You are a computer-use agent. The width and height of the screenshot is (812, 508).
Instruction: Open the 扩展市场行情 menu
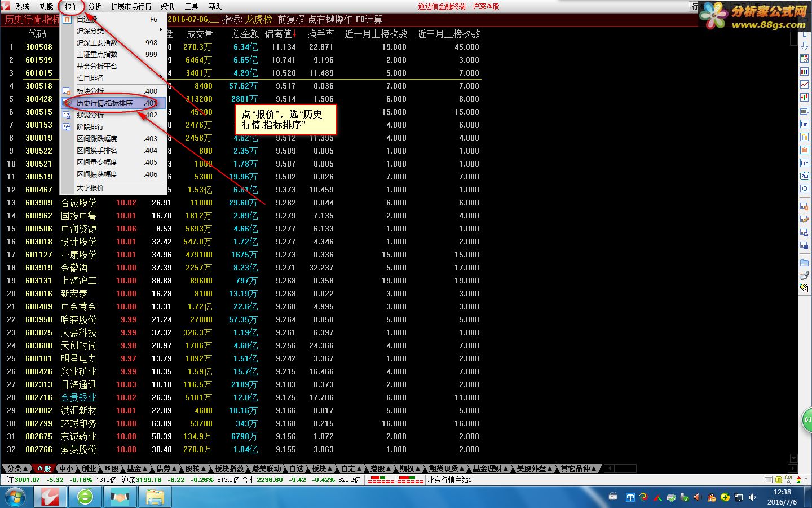[x=131, y=6]
